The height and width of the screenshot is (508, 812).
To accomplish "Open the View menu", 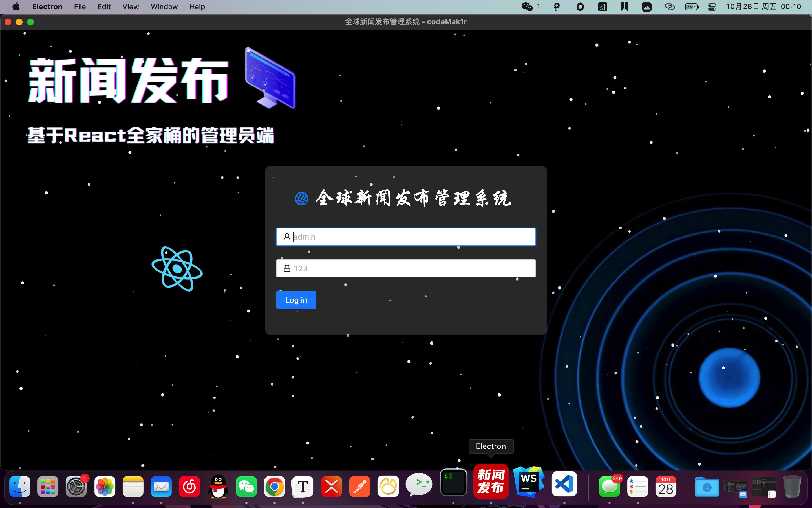I will 131,7.
